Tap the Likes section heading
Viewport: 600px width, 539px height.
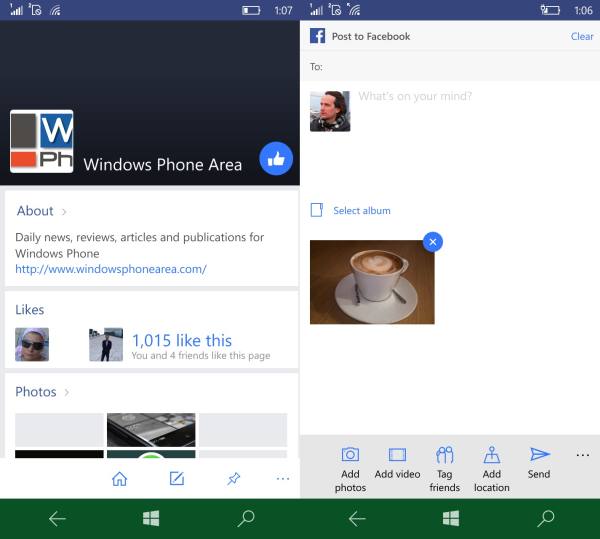[29, 309]
